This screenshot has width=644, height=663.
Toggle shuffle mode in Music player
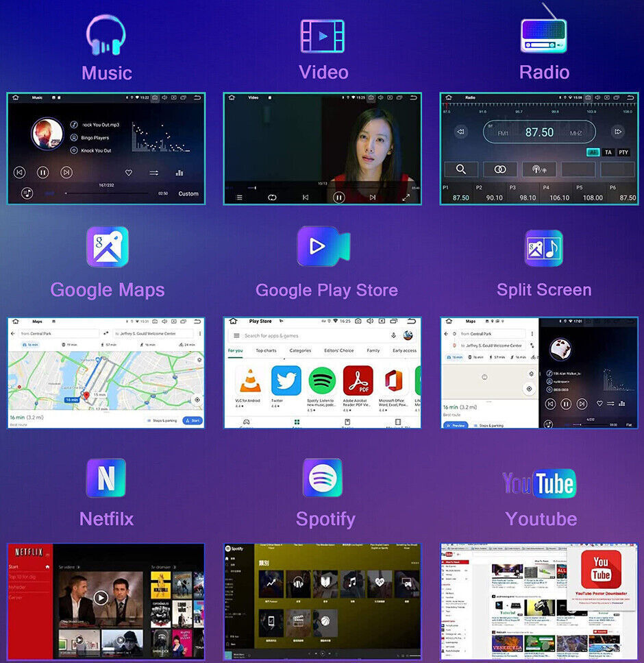(154, 173)
